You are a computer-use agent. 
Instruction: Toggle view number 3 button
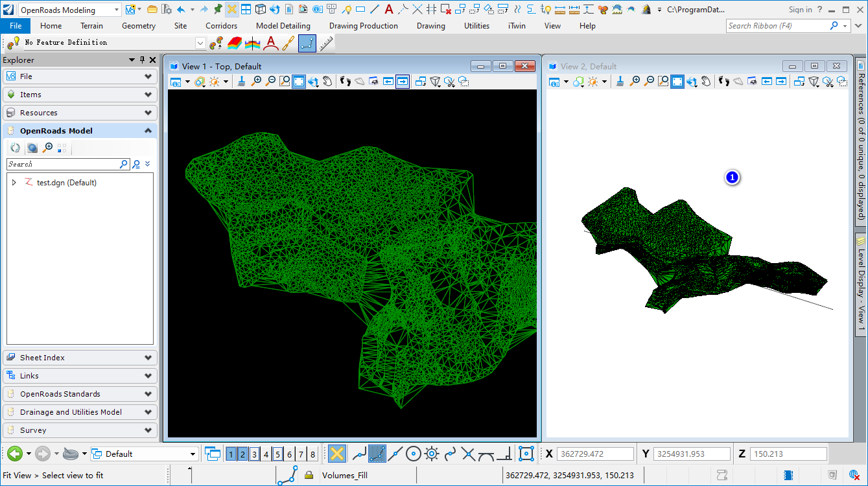click(255, 454)
